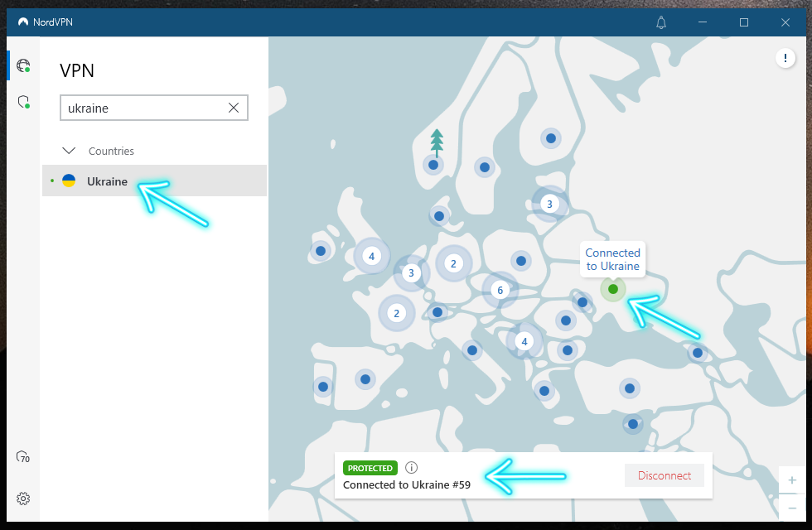Screen dimensions: 812x530
Task: Click the NordVPN logo in title bar
Action: 23,22
